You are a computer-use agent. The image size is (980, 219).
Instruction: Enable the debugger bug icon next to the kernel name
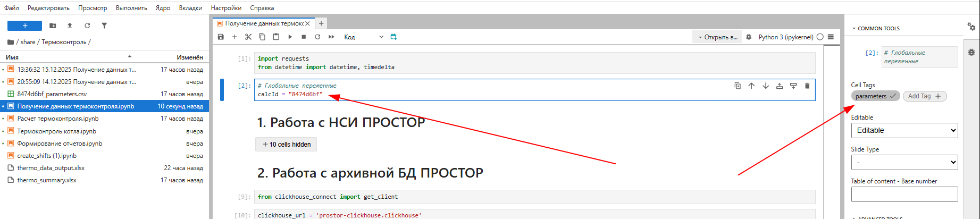tap(749, 37)
